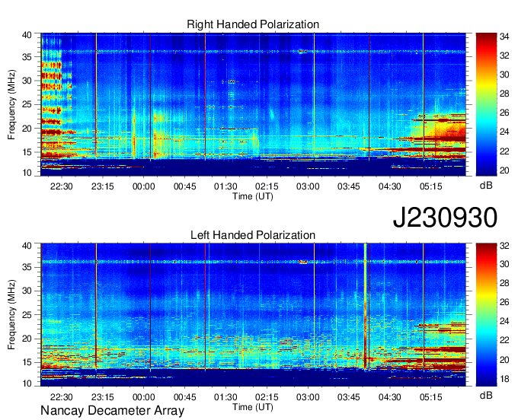Click the 04:30 time tick of Right Handed plot
This screenshot has height=420, width=518.
[x=390, y=186]
